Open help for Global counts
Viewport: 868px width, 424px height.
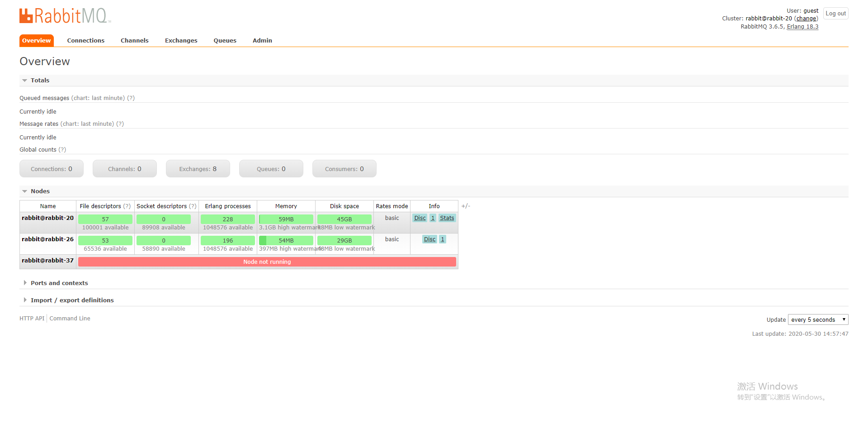point(62,150)
